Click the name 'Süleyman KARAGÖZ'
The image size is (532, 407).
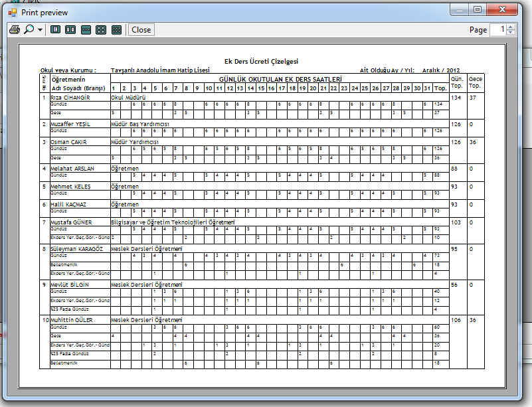(x=76, y=249)
